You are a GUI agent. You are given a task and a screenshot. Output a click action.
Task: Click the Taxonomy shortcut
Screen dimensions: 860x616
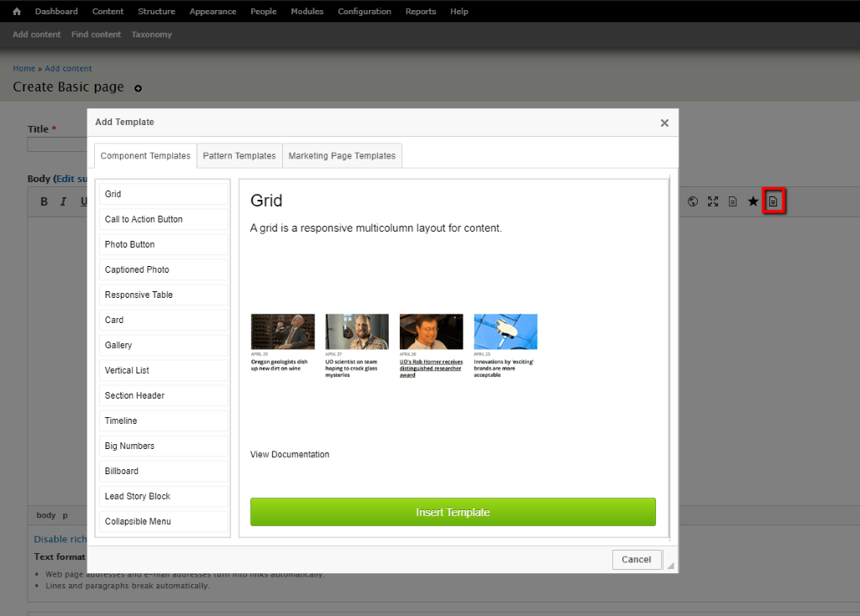(x=151, y=34)
